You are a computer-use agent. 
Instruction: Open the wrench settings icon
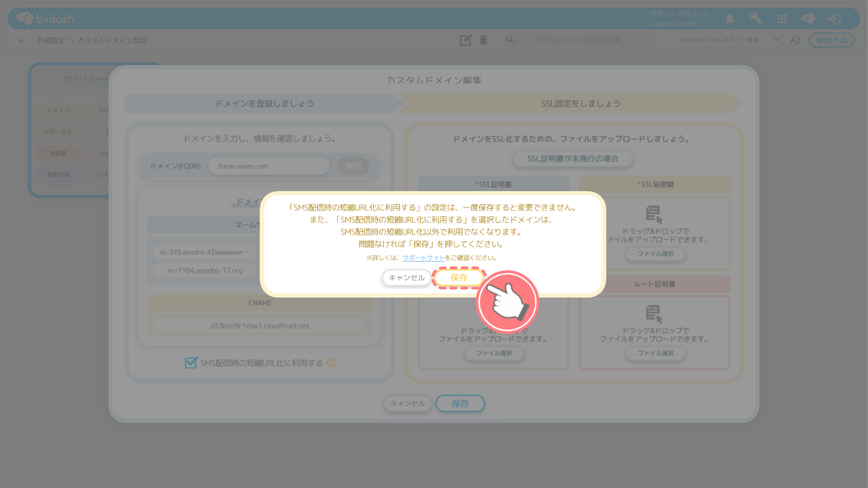point(755,19)
